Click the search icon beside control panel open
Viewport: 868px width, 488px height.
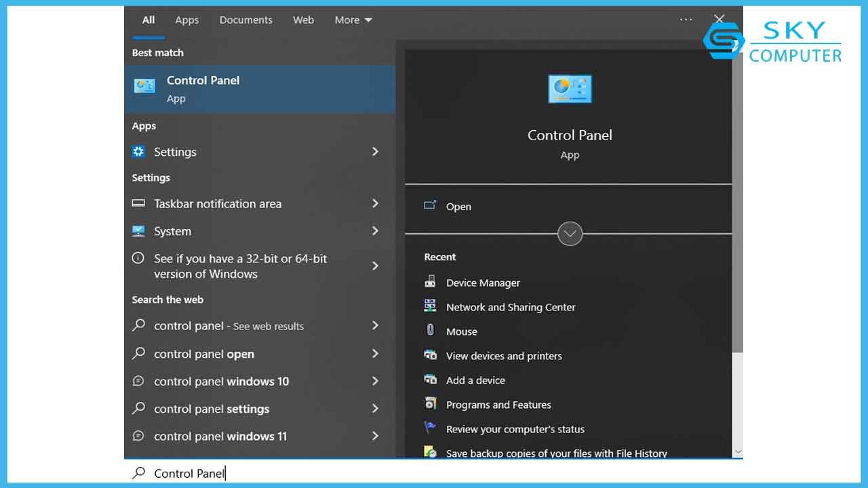138,354
